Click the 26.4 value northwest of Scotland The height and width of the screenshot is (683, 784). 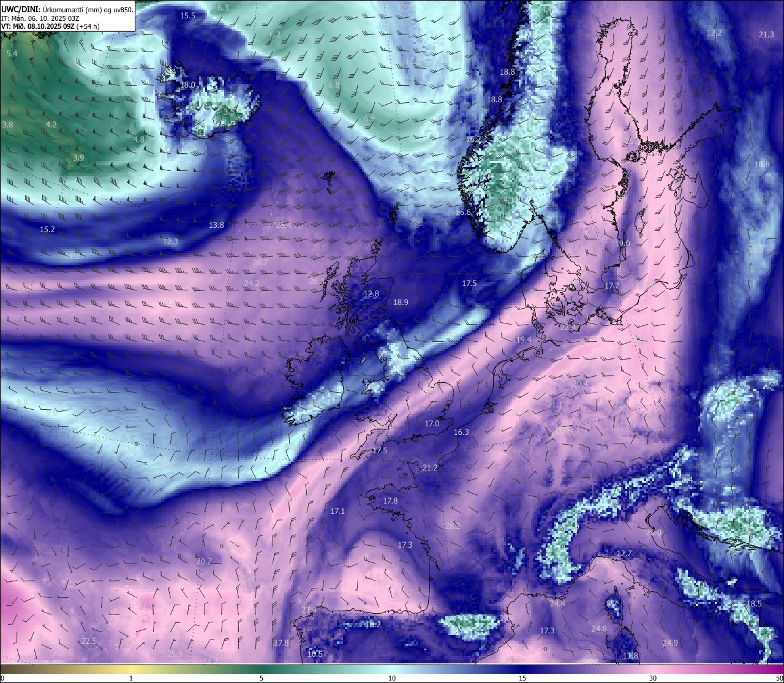284,225
